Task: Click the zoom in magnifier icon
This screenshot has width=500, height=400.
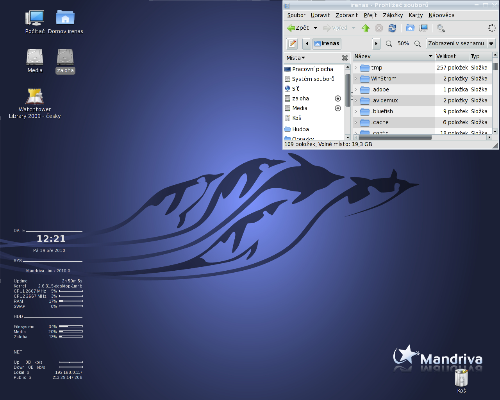Action: [417, 44]
